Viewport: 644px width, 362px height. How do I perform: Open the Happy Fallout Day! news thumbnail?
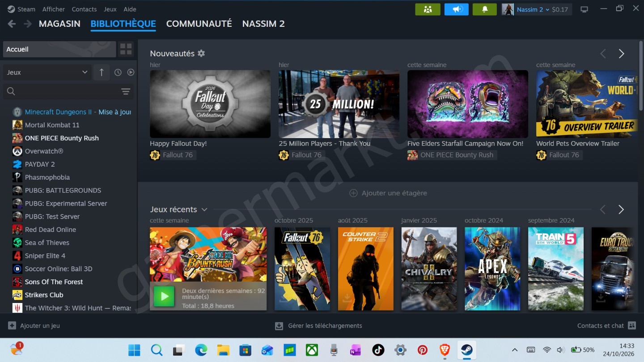click(x=210, y=104)
